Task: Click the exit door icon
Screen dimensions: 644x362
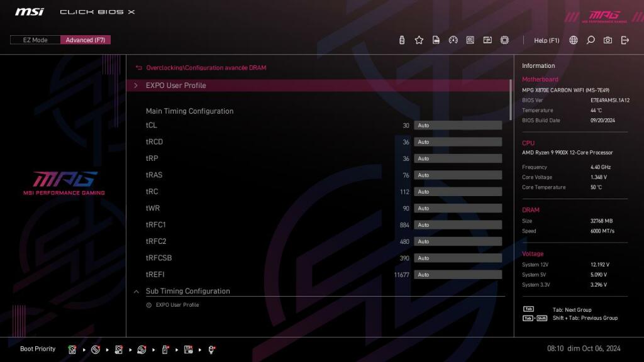Action: pyautogui.click(x=625, y=40)
